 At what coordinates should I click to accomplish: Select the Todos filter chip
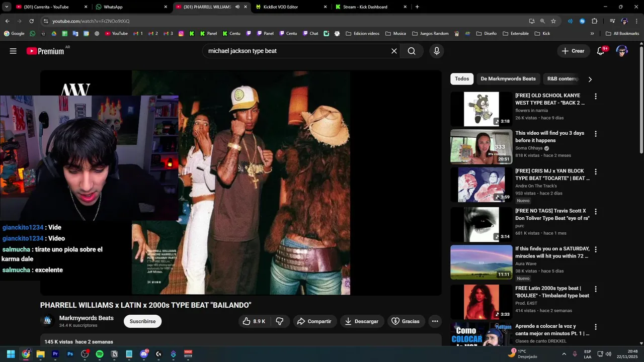pos(462,79)
